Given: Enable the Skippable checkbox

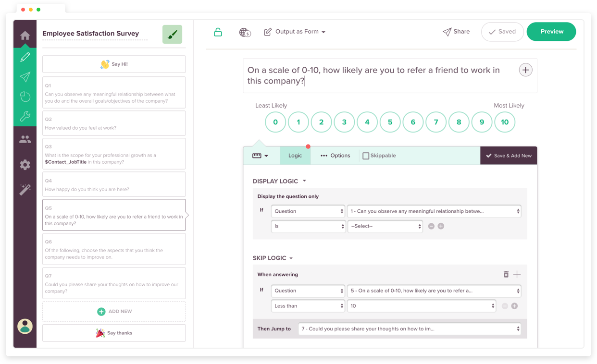Looking at the screenshot, I should (365, 156).
